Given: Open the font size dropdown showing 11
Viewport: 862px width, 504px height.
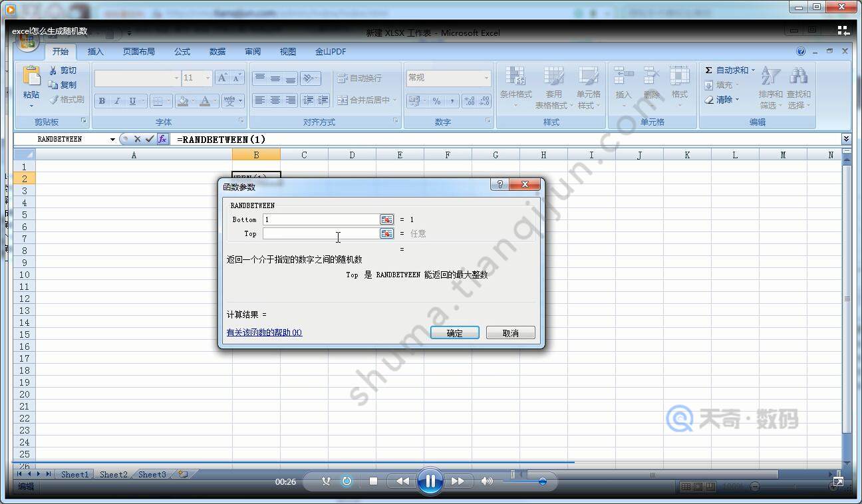Looking at the screenshot, I should [208, 78].
